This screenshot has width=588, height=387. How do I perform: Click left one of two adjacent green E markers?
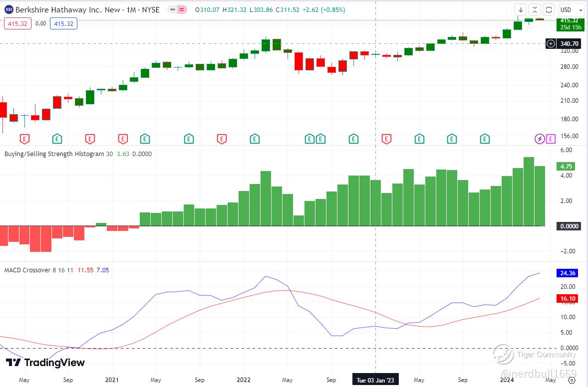309,139
